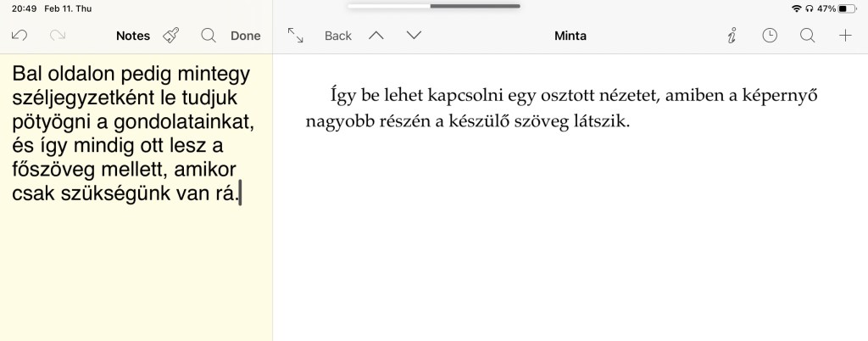The width and height of the screenshot is (868, 341).
Task: Show recent documents history clock
Action: click(x=770, y=36)
